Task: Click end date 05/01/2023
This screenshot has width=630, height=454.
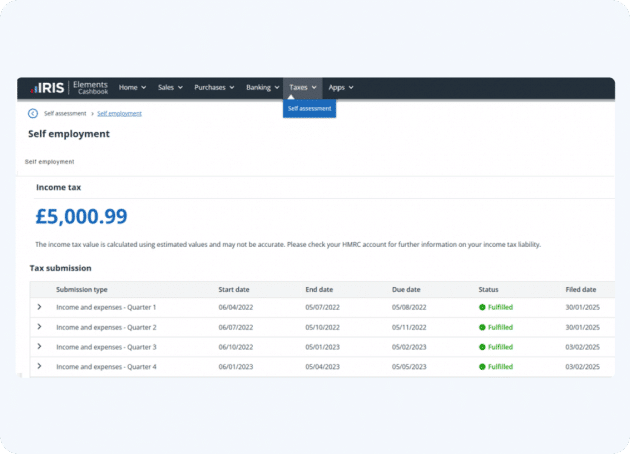Action: point(322,347)
